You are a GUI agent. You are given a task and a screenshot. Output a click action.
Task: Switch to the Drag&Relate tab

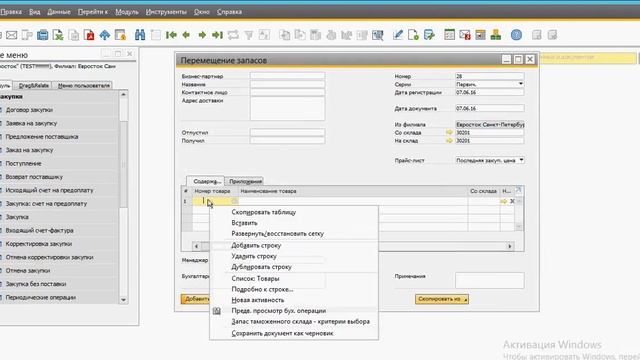34,85
